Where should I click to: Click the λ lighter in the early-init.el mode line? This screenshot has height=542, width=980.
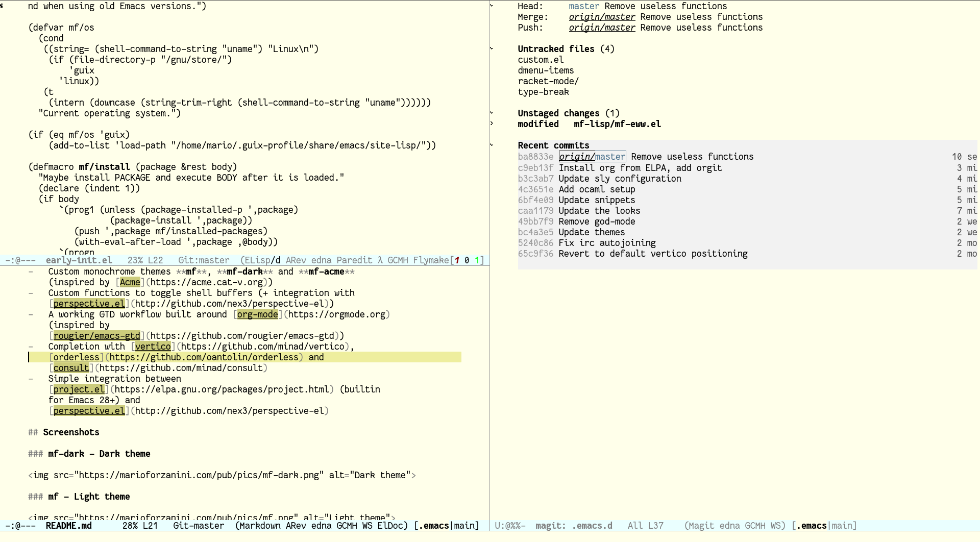pyautogui.click(x=380, y=260)
